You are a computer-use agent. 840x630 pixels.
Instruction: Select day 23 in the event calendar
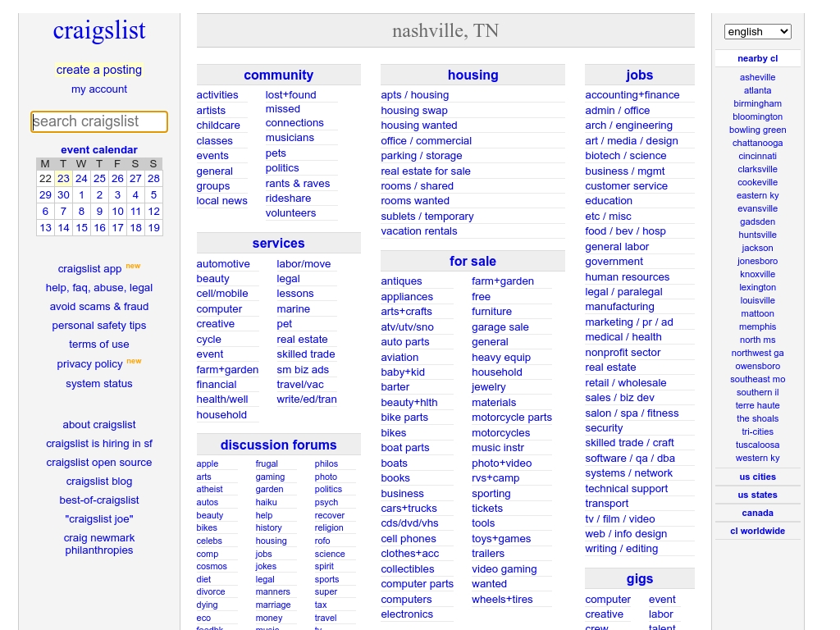(63, 178)
